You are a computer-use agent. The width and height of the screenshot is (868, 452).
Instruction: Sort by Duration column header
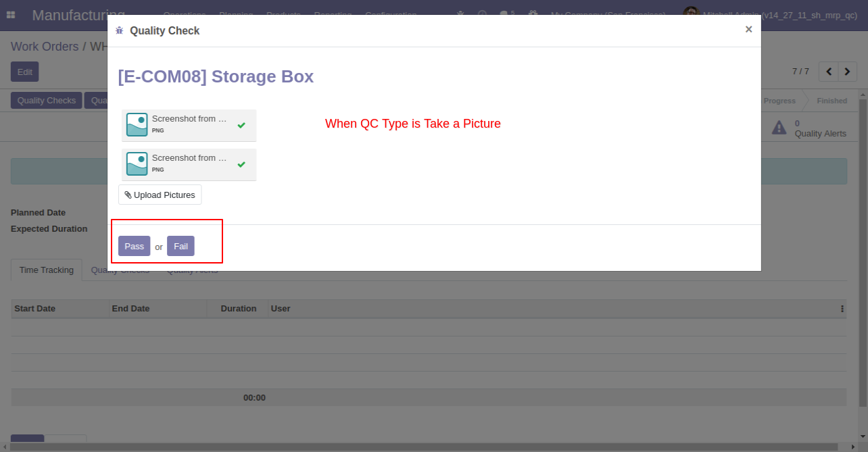(237, 309)
